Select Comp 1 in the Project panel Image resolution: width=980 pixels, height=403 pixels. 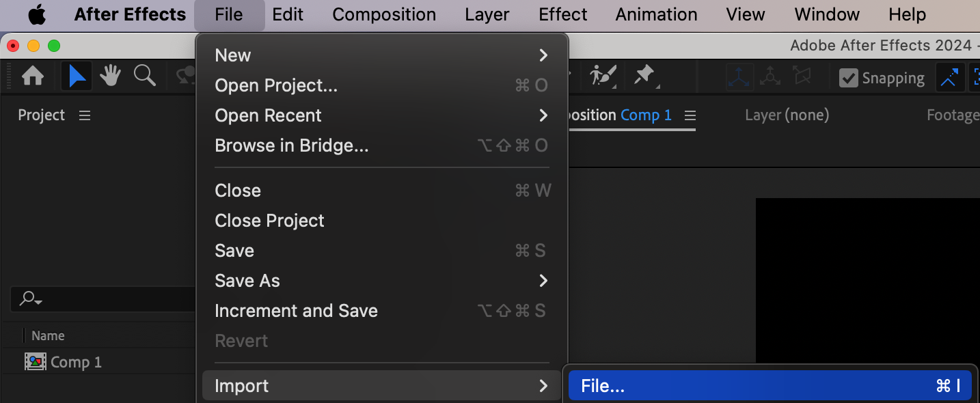[x=75, y=362]
